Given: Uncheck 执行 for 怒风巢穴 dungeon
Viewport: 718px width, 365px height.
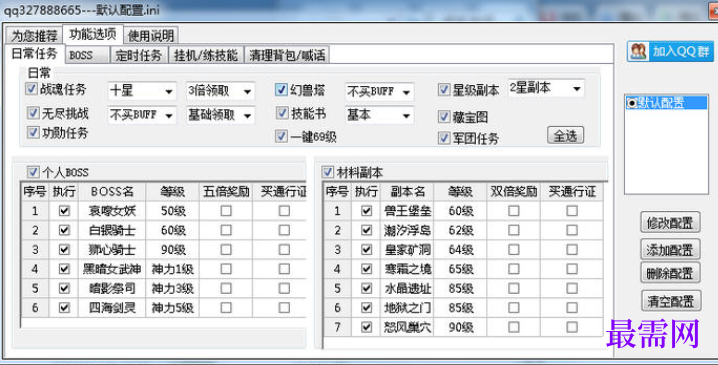Looking at the screenshot, I should pos(366,327).
